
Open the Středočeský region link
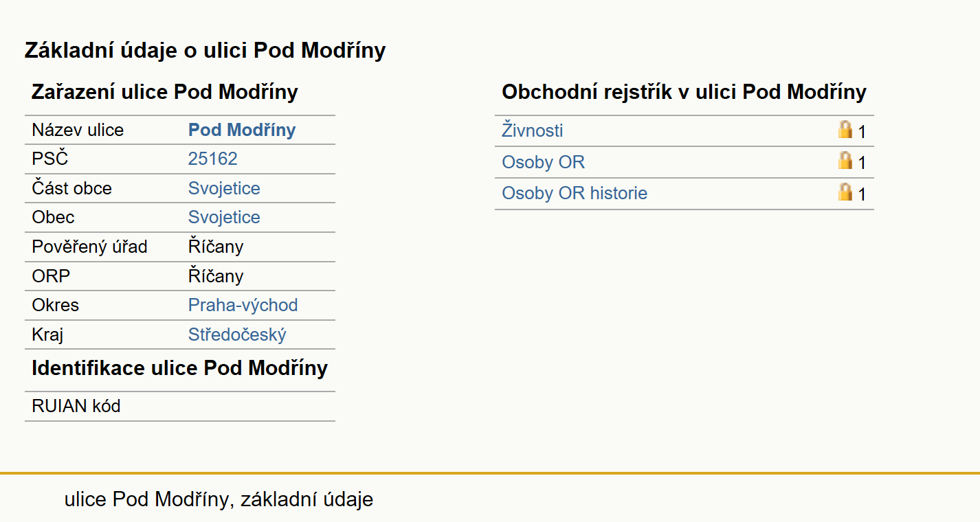click(237, 334)
